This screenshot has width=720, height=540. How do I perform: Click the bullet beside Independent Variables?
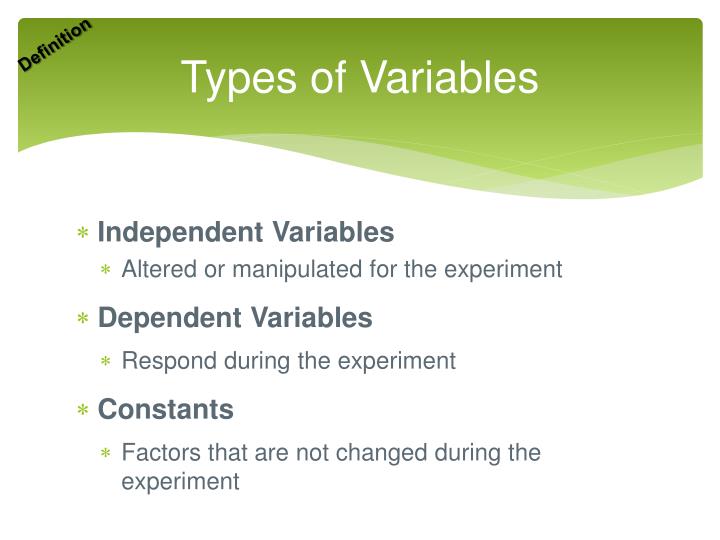coord(84,234)
